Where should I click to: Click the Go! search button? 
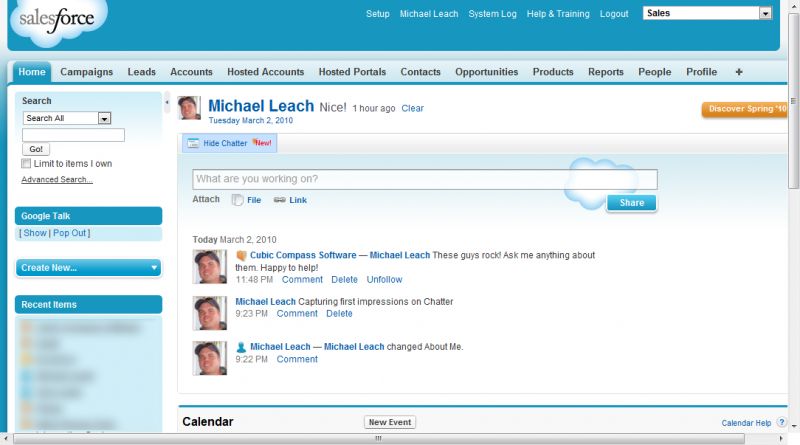click(x=36, y=149)
